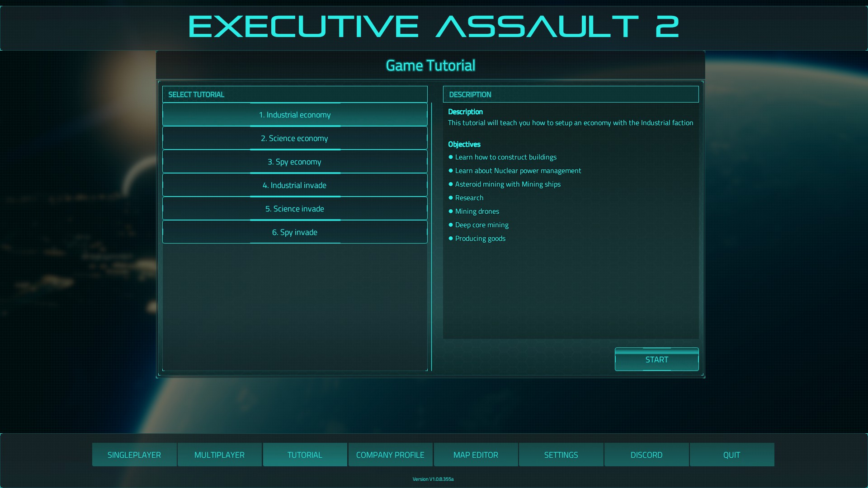The width and height of the screenshot is (868, 488).
Task: Click the Executive Assault 2 title
Action: coord(434,26)
